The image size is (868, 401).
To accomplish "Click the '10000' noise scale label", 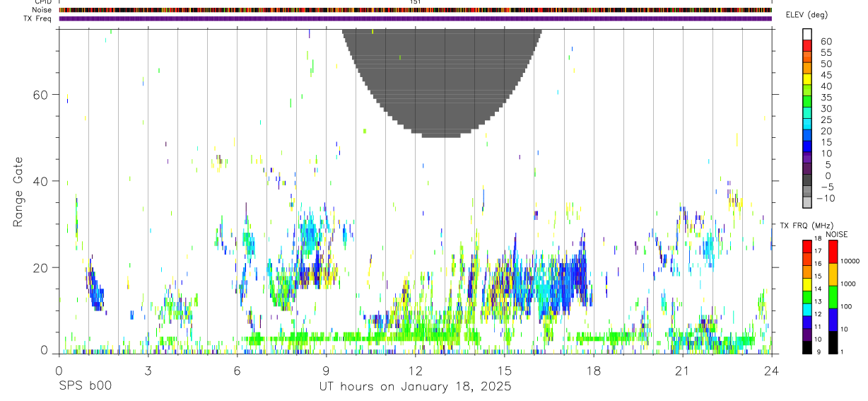I will [x=850, y=261].
